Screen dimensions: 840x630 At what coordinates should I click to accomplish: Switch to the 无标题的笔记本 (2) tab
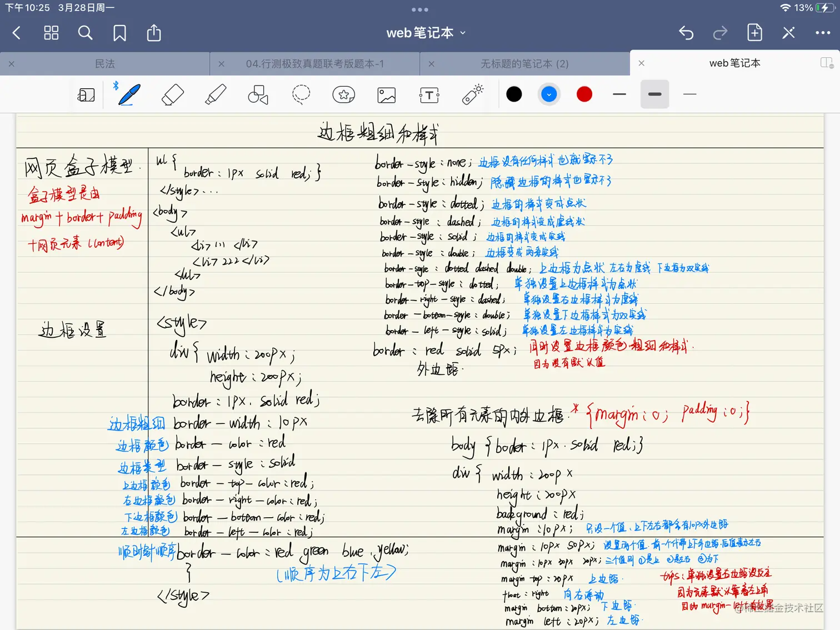[x=524, y=64]
